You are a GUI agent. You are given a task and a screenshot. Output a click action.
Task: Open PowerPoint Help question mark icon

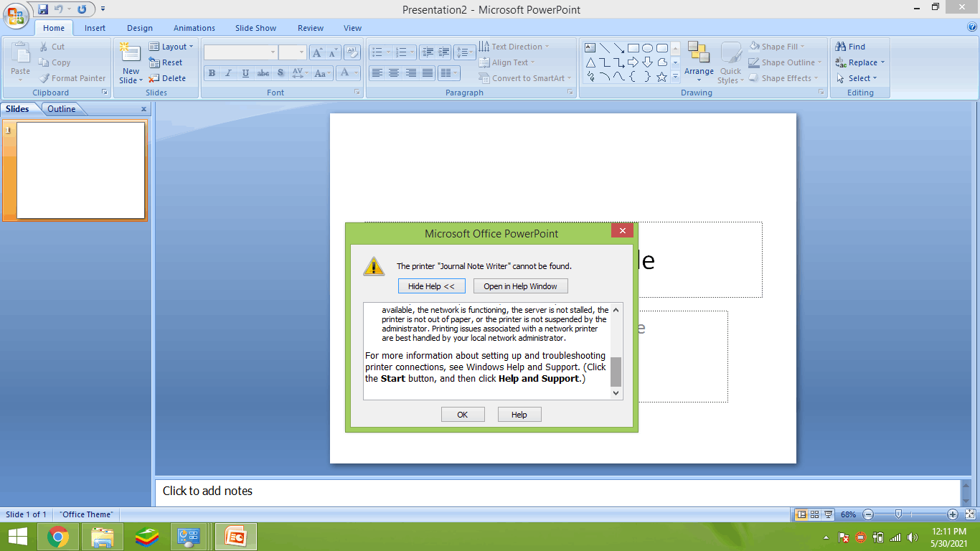(972, 27)
